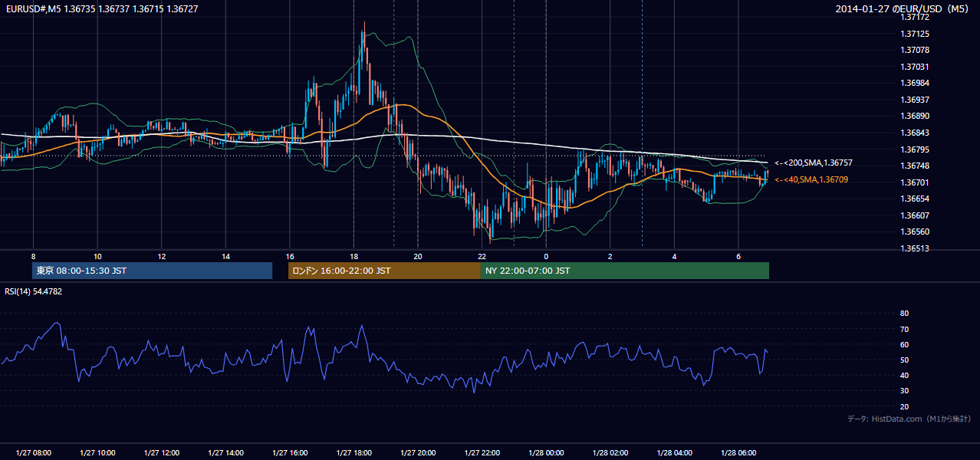Click price level 1.36890 on the price axis

pyautogui.click(x=916, y=117)
